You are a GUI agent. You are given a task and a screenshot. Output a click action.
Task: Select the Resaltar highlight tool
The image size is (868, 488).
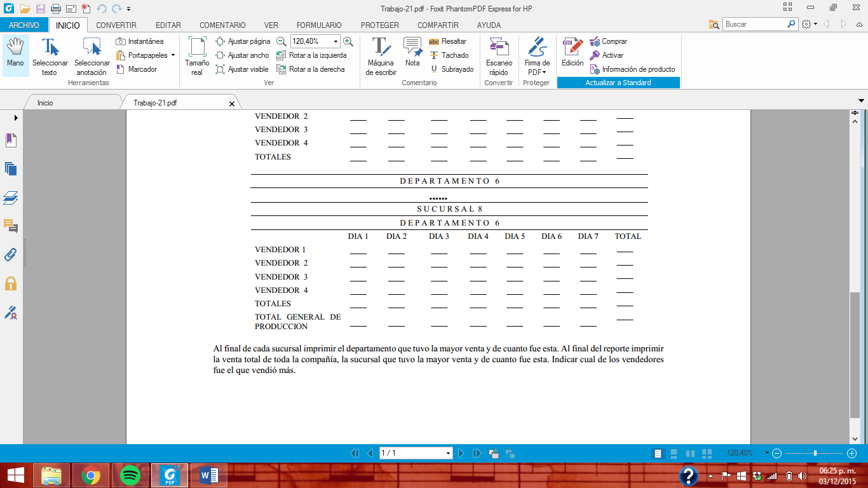pos(448,41)
